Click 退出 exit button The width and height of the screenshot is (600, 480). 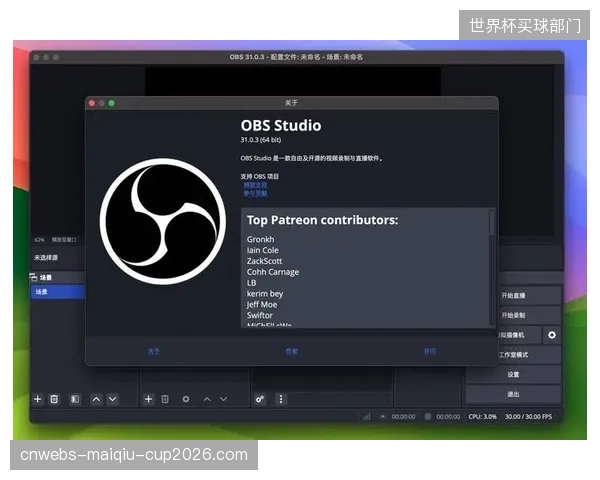[514, 394]
